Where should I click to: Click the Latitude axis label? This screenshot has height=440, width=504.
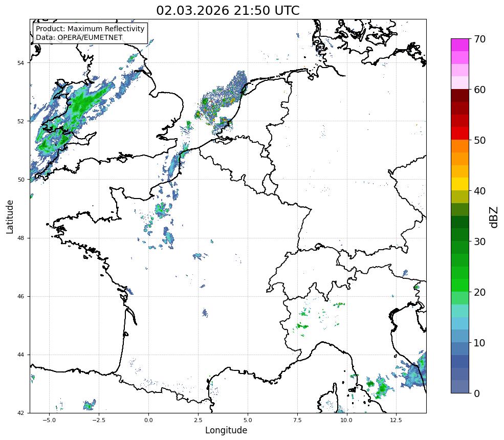coord(10,216)
